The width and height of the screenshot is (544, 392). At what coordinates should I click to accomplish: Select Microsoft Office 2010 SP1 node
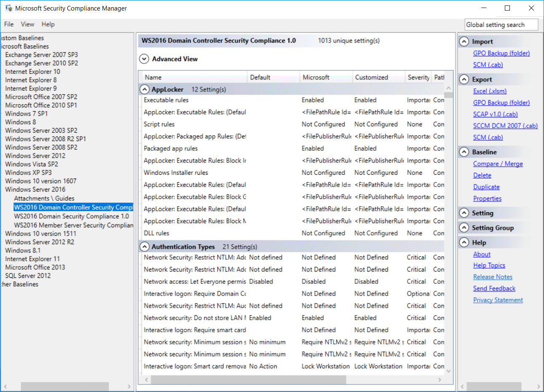pos(41,105)
